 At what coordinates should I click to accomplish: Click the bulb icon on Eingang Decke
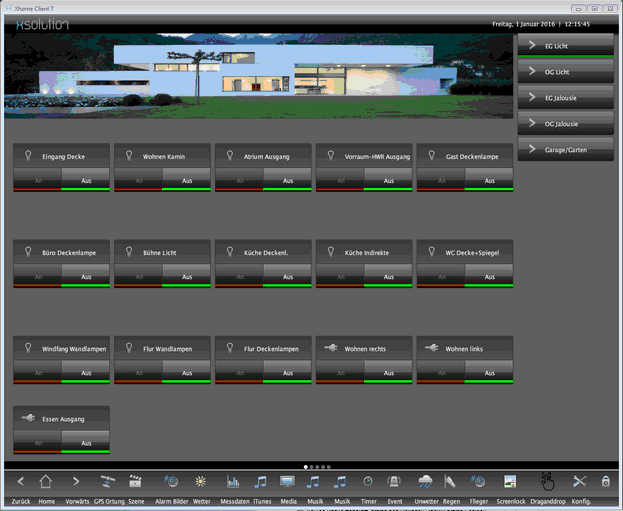28,155
